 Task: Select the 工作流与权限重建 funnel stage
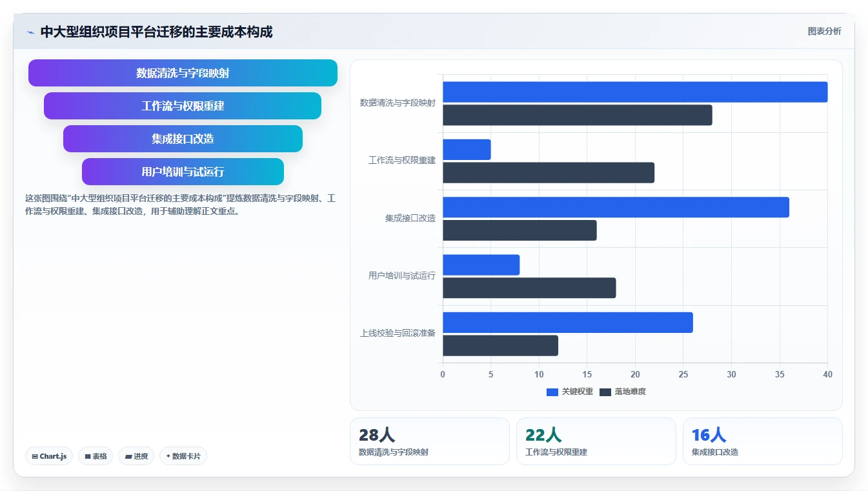pyautogui.click(x=183, y=106)
